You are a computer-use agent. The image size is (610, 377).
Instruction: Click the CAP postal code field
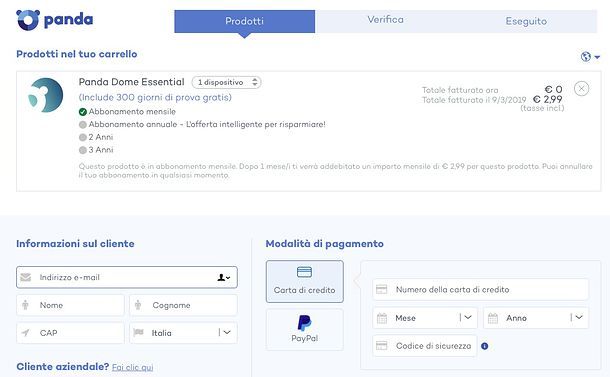pyautogui.click(x=70, y=333)
